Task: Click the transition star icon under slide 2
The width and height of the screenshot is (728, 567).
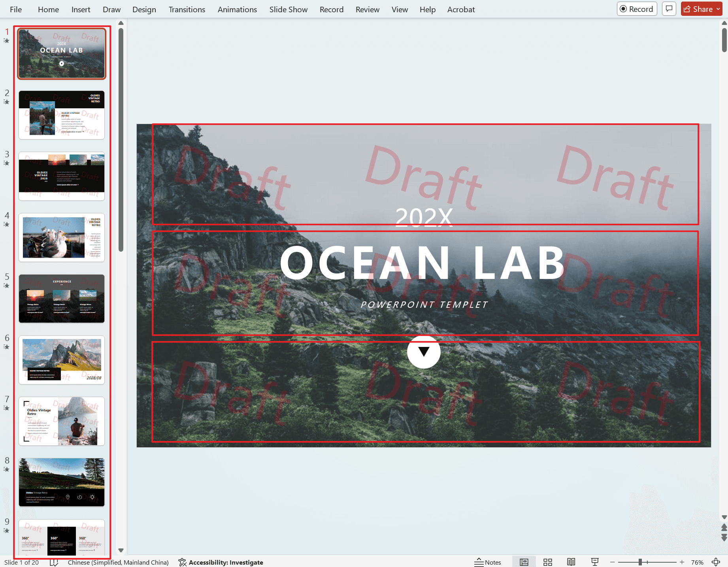Action: click(6, 102)
